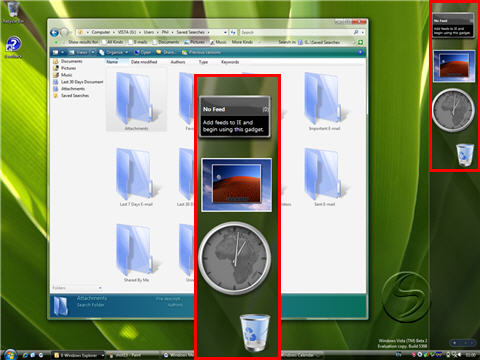Open Attachments in the navigation pane
The height and width of the screenshot is (360, 480).
69,89
